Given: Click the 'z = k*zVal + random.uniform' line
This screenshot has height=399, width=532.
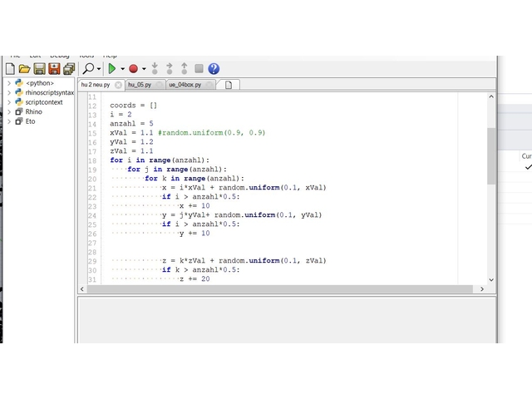Looking at the screenshot, I should click(244, 260).
